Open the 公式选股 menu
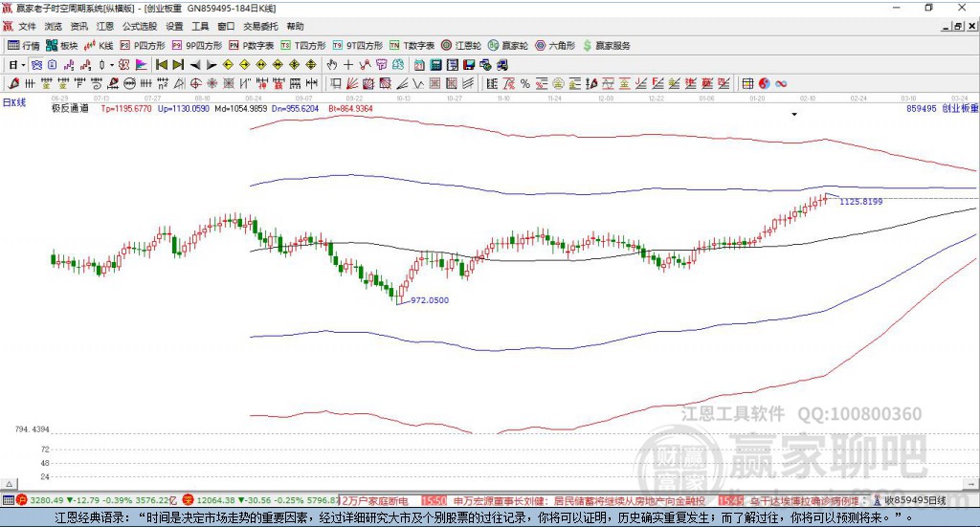 [138, 26]
